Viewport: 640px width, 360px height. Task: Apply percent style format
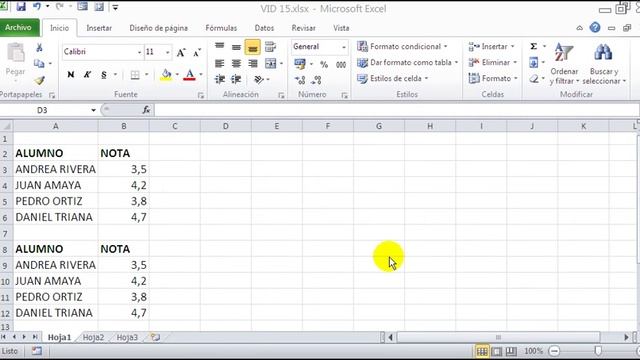[324, 64]
